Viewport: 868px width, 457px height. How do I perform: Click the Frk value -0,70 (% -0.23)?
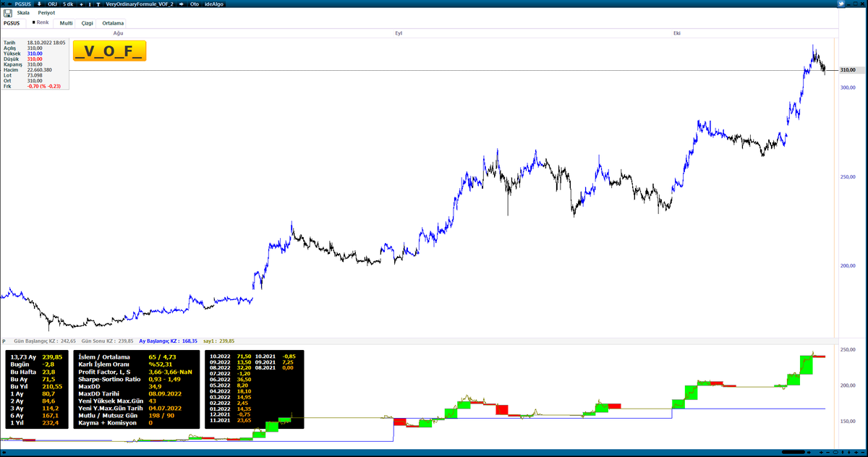pos(43,86)
